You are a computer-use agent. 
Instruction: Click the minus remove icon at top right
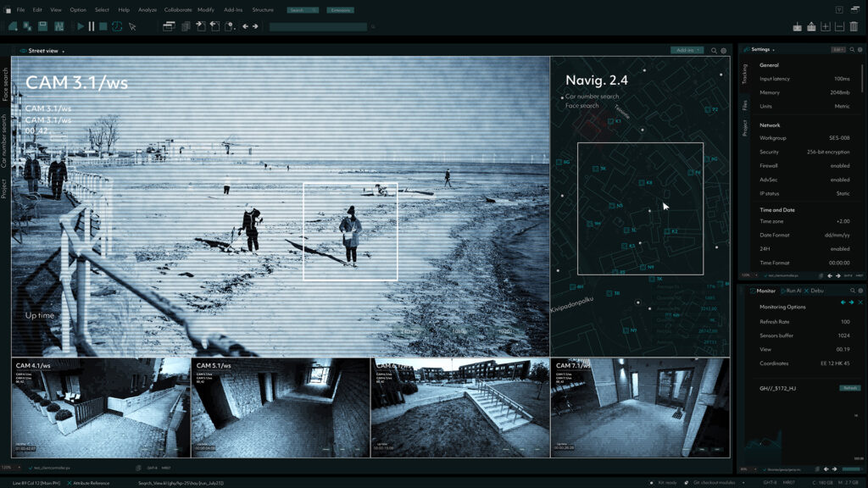tap(839, 26)
